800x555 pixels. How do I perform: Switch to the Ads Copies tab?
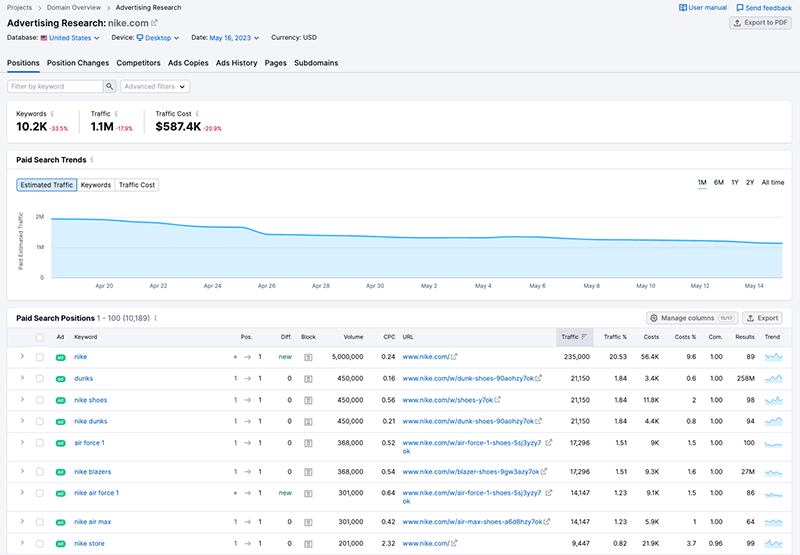tap(188, 63)
